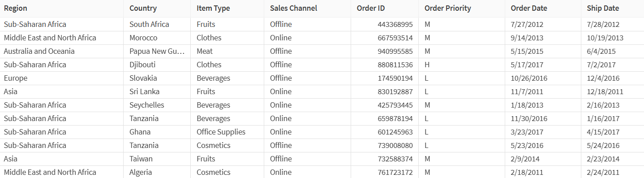Select the South Africa country cell

tap(157, 24)
